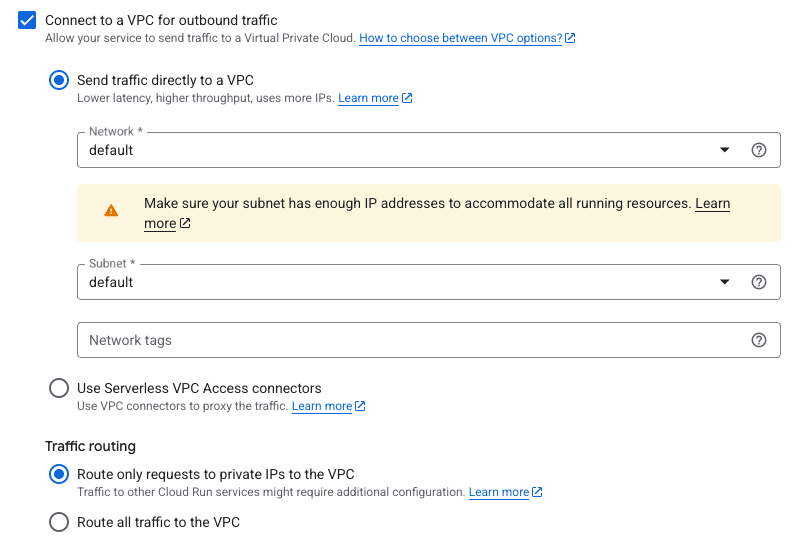Click the Subnet field help icon

tap(759, 282)
